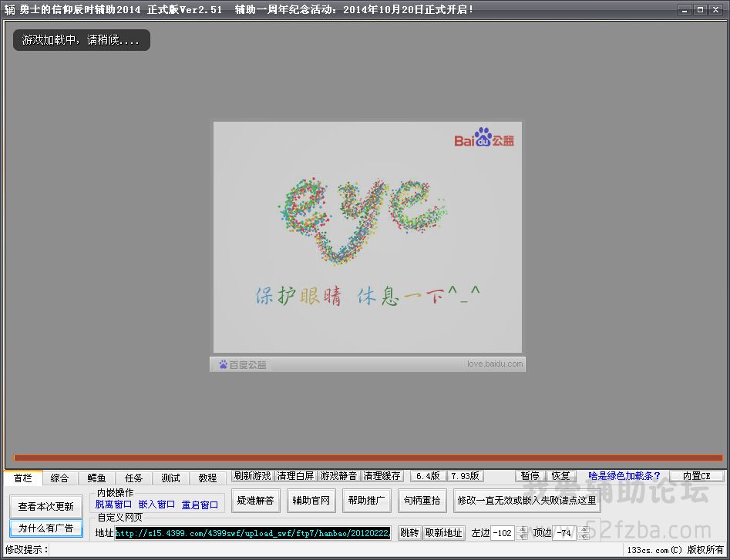Switch to the 教程 tab
Screen dimensions: 730x560
point(207,478)
